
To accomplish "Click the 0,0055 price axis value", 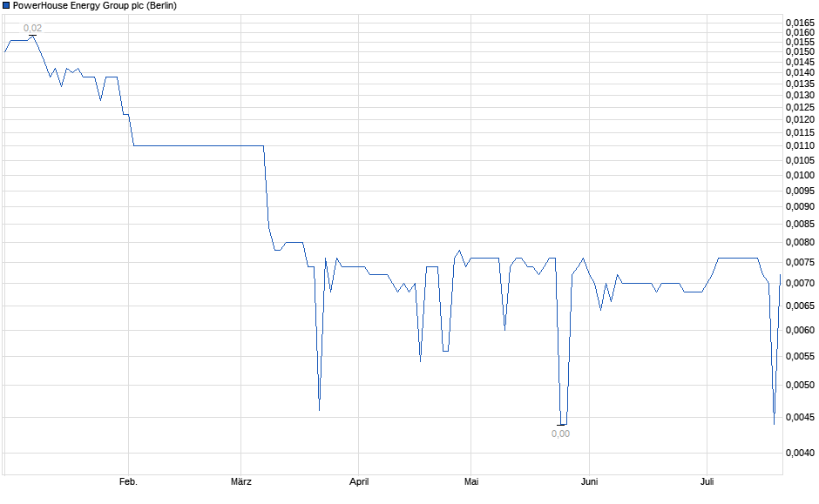I will pyautogui.click(x=800, y=356).
